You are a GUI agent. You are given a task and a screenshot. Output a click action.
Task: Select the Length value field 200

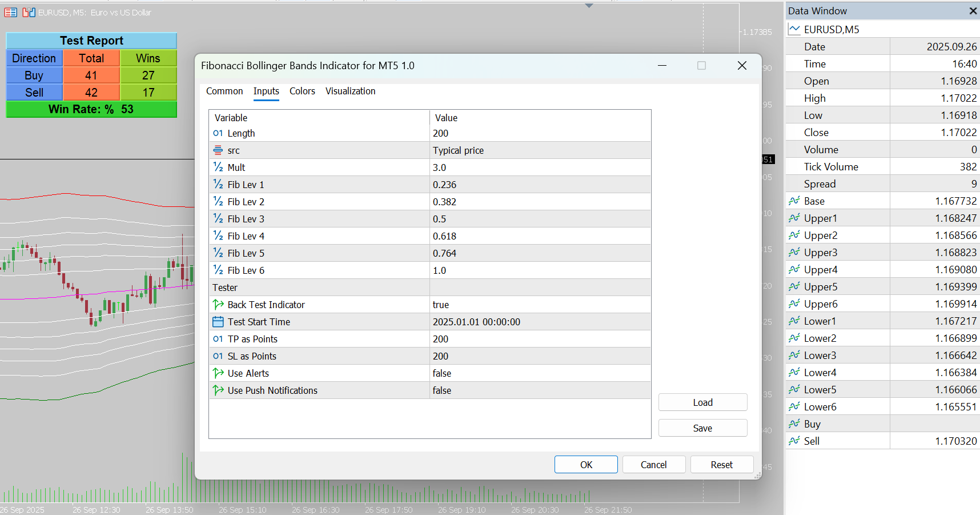coord(540,133)
